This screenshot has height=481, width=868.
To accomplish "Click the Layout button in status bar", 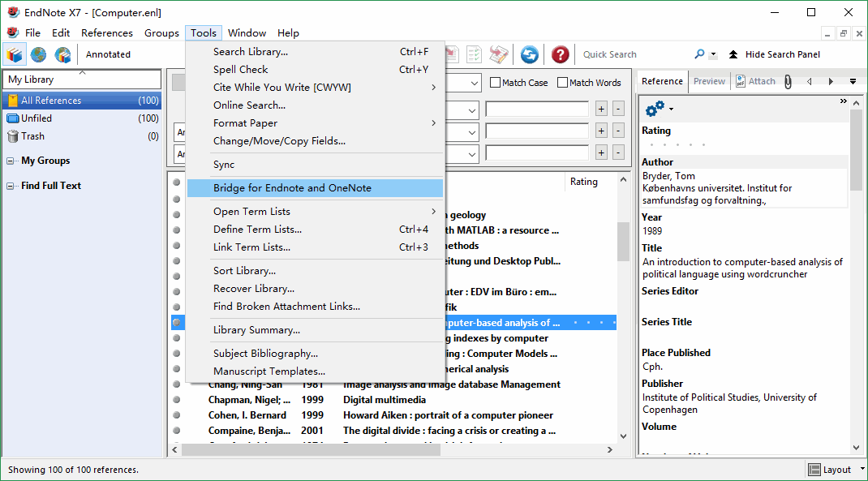I will [x=830, y=470].
